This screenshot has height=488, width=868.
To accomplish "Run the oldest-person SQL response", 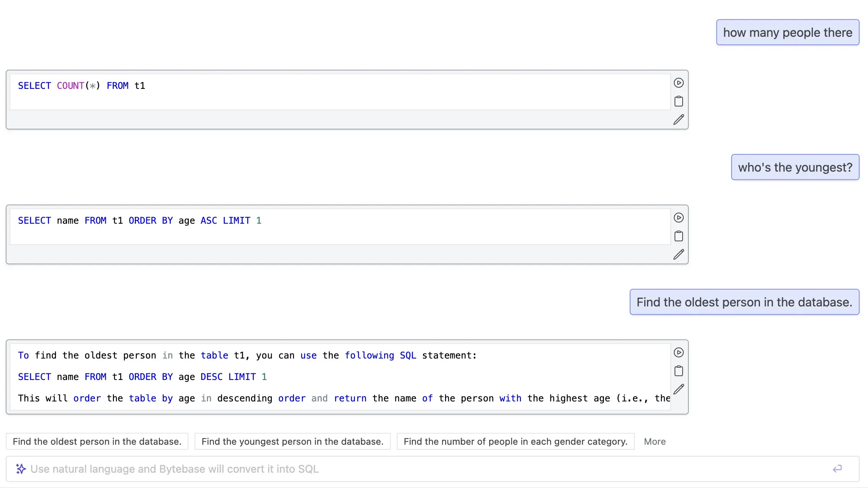I will pos(679,352).
